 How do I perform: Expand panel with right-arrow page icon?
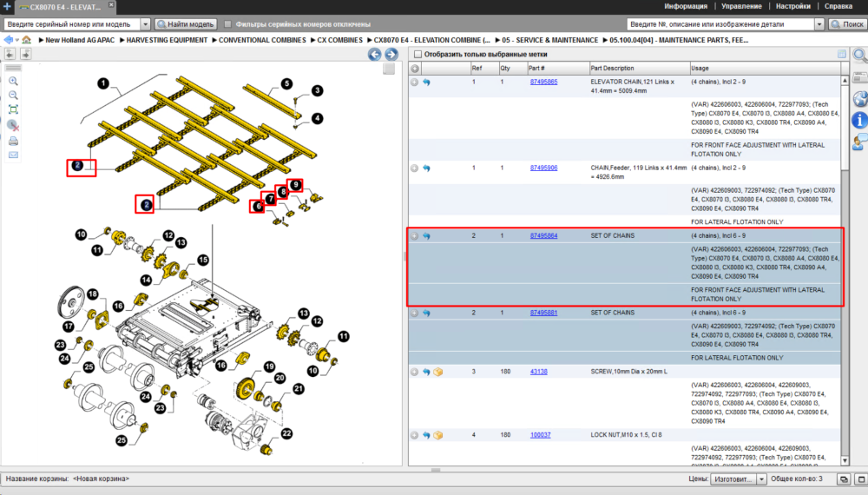[25, 54]
